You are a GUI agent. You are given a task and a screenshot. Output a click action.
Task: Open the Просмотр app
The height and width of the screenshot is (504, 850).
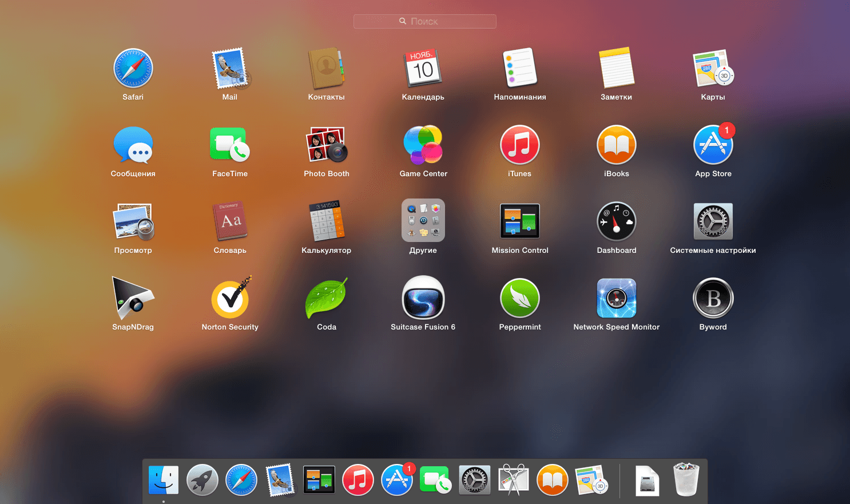pyautogui.click(x=133, y=221)
